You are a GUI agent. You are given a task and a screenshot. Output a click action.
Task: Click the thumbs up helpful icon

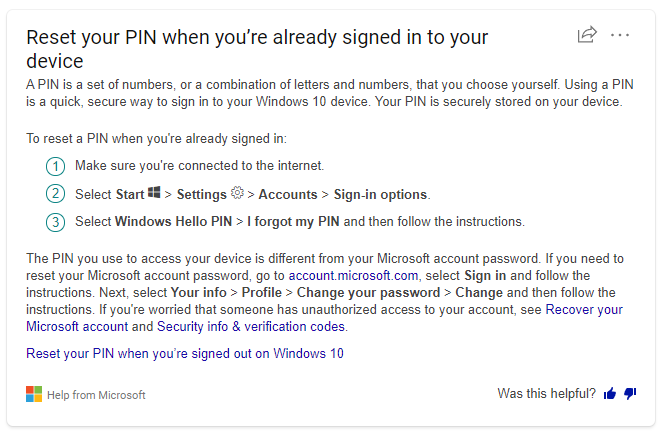(x=610, y=394)
